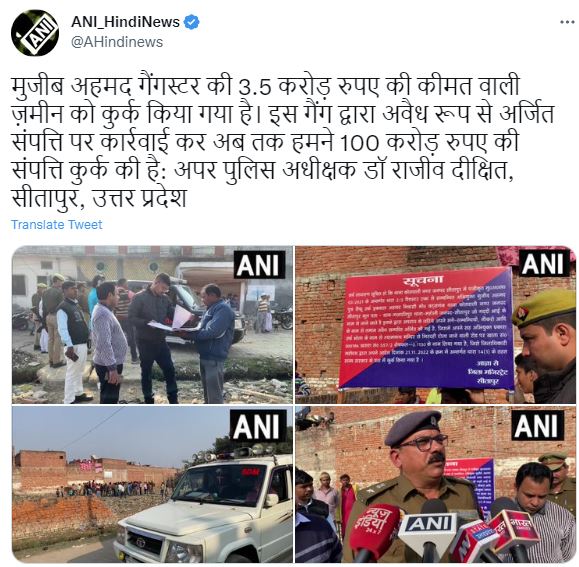Click ANI watermark on notice board photo
The image size is (579, 567).
coord(542,263)
